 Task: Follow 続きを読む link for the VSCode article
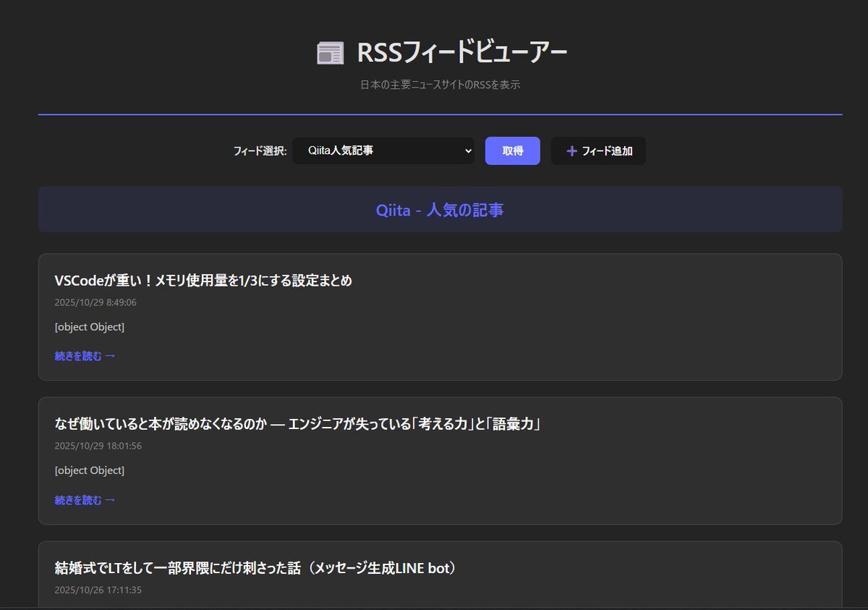[85, 356]
